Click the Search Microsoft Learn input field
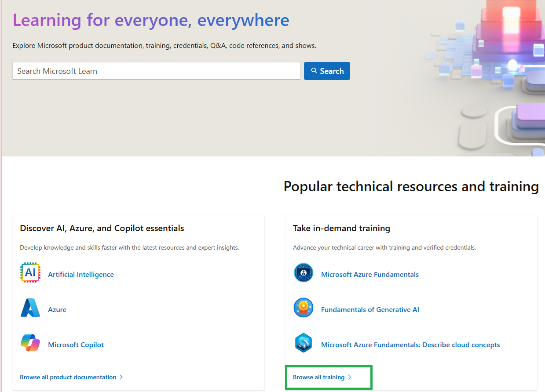The image size is (545, 392). [x=156, y=71]
